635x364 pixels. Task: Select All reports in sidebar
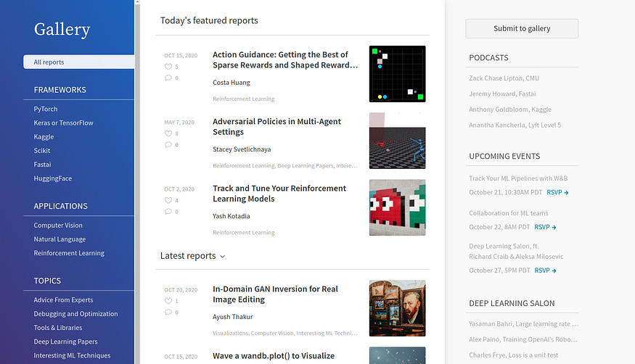coord(78,62)
